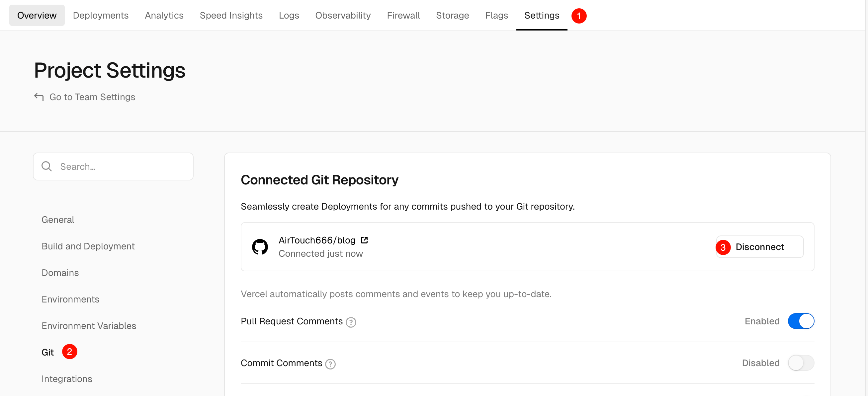
Task: Select the Settings tab
Action: [x=542, y=16]
